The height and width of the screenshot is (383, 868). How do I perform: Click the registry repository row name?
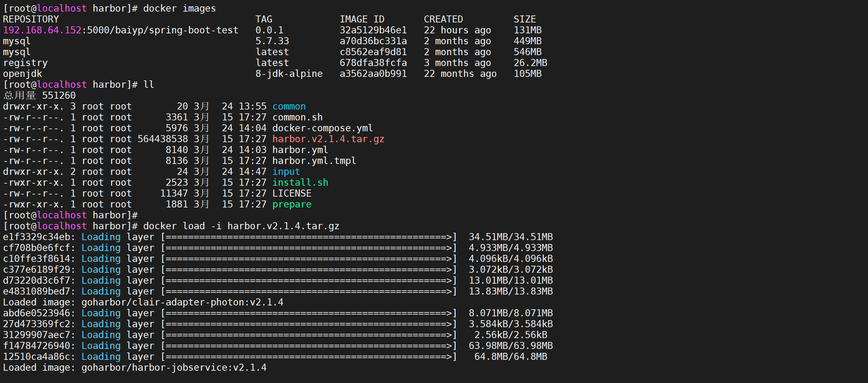tap(25, 63)
